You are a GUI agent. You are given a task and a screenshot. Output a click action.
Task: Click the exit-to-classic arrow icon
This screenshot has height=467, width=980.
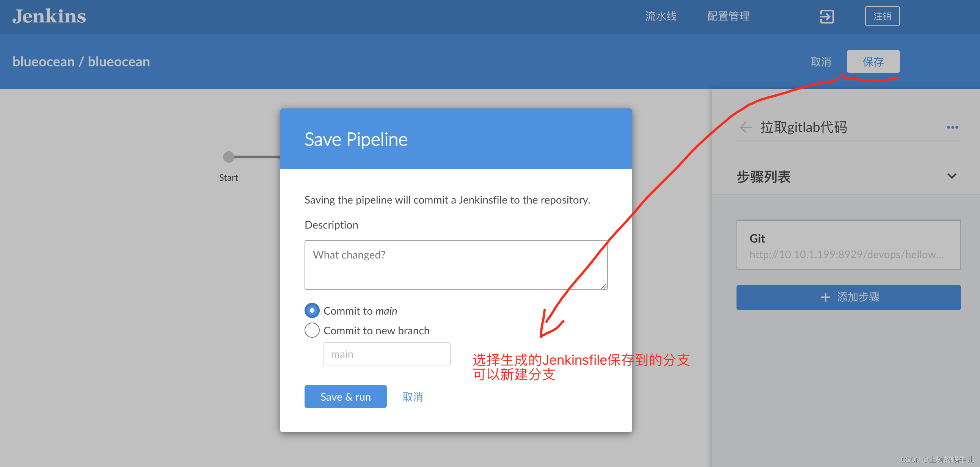(x=826, y=16)
